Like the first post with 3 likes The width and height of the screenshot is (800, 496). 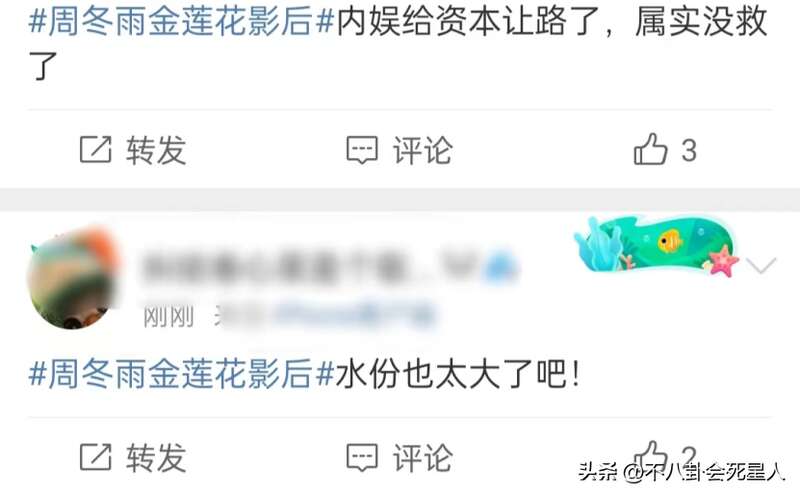(x=651, y=148)
